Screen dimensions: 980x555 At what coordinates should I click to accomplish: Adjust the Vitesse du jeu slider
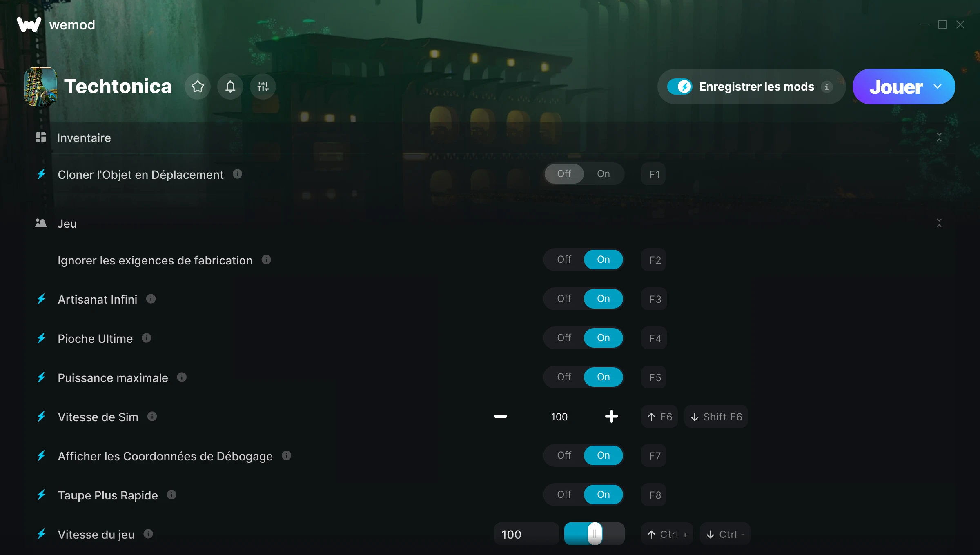595,534
